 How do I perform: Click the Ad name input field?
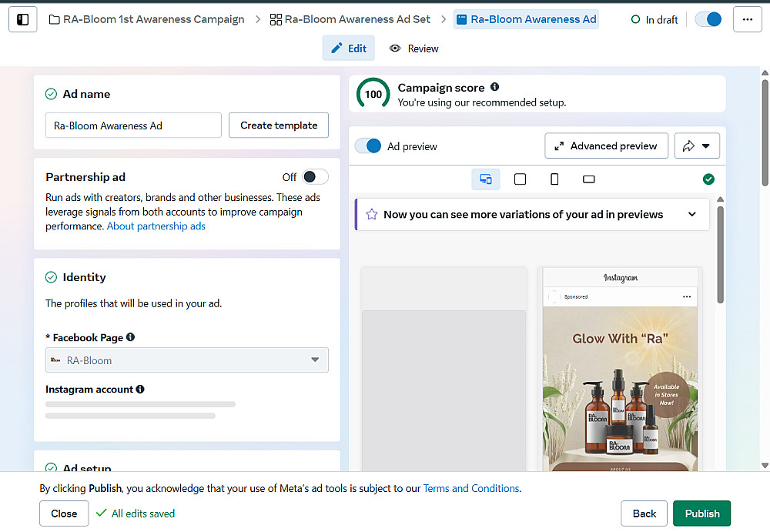(133, 125)
